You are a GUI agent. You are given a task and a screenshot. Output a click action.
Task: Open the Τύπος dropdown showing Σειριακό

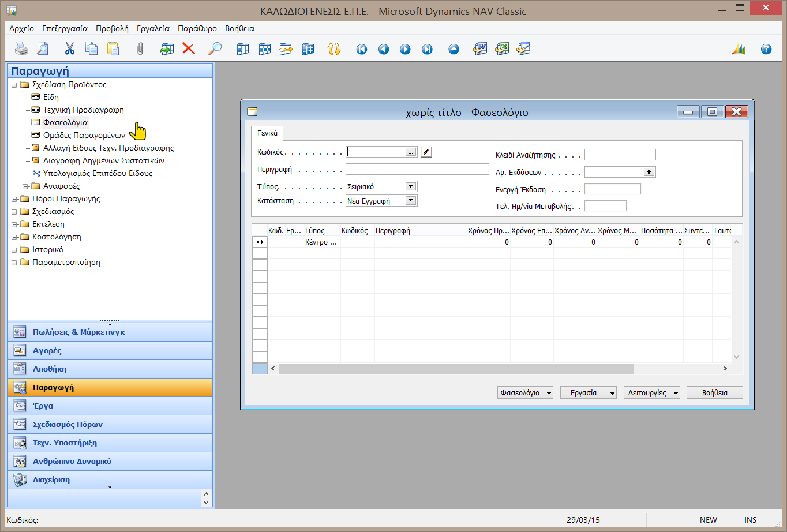coord(411,186)
